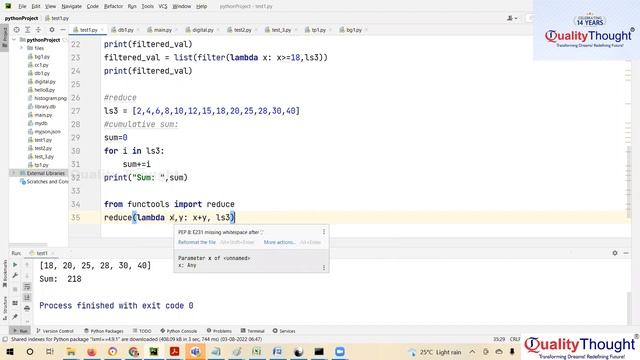This screenshot has width=640, height=360.
Task: Open the Refactor menu
Action: click(x=113, y=6)
